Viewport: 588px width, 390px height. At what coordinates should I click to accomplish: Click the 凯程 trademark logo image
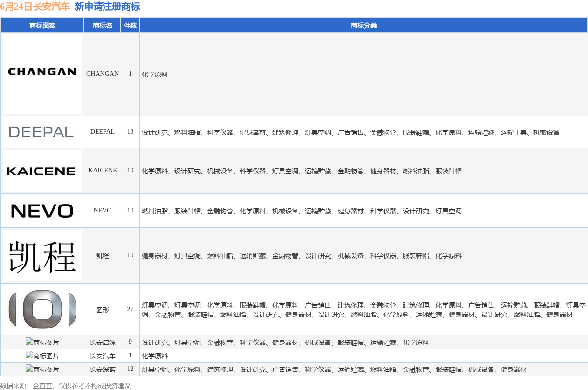coord(42,256)
